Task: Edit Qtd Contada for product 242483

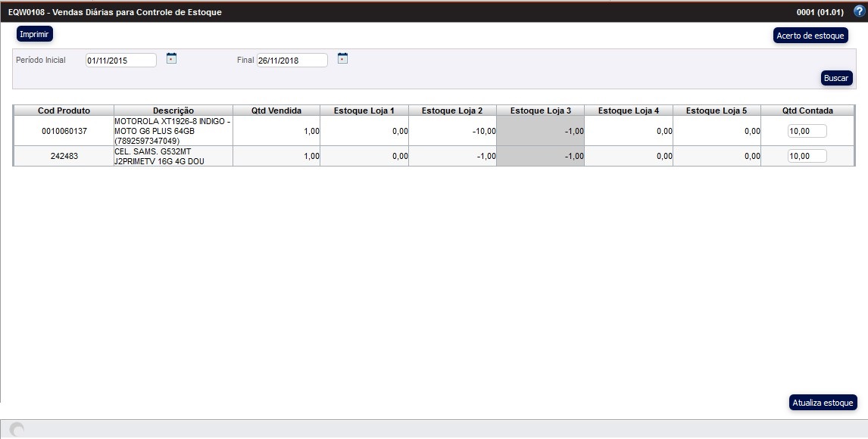Action: pyautogui.click(x=807, y=156)
